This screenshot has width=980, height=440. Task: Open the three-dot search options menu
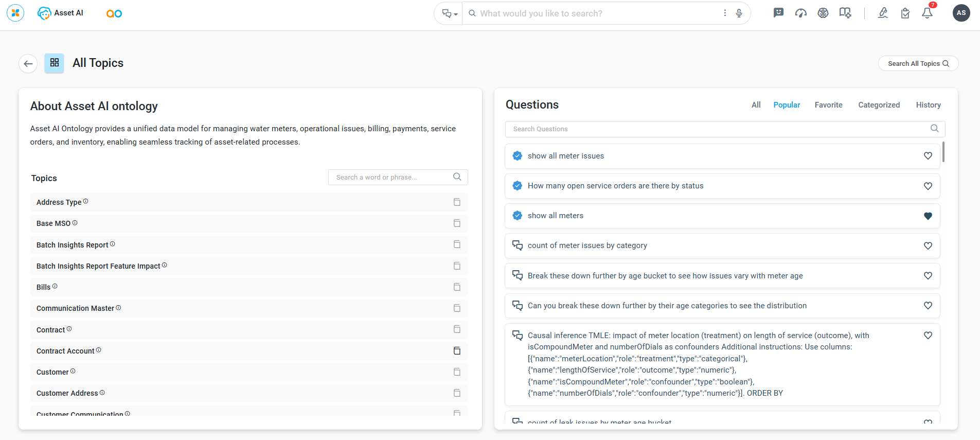click(725, 13)
